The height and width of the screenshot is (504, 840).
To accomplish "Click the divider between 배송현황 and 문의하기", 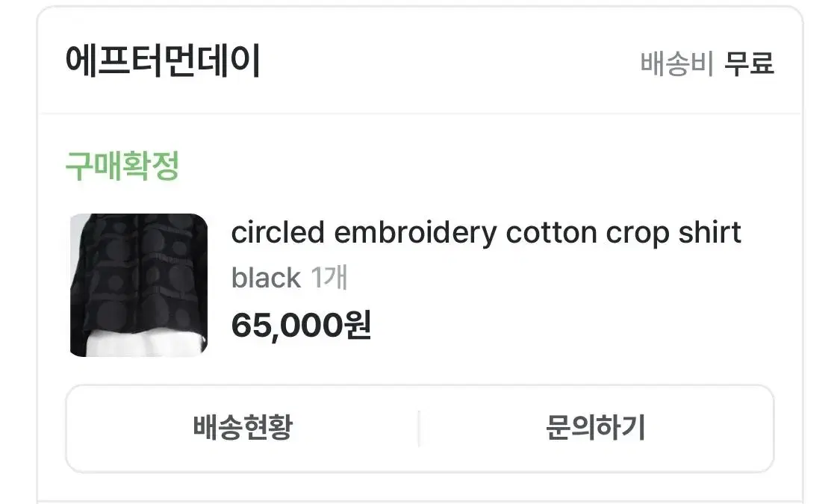I will point(419,429).
